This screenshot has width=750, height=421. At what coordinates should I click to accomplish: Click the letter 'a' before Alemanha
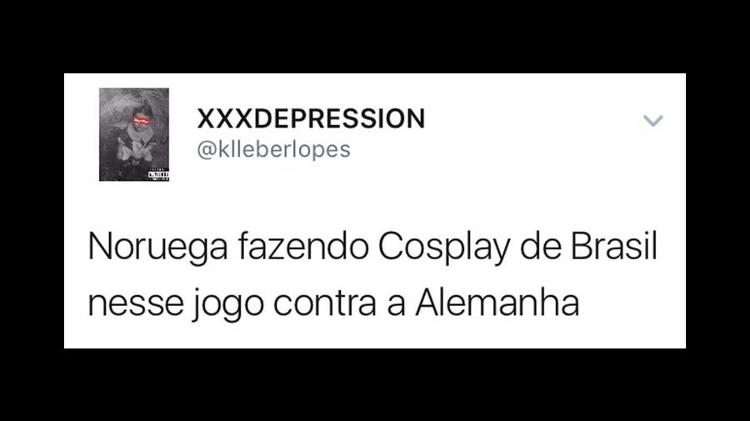point(396,305)
